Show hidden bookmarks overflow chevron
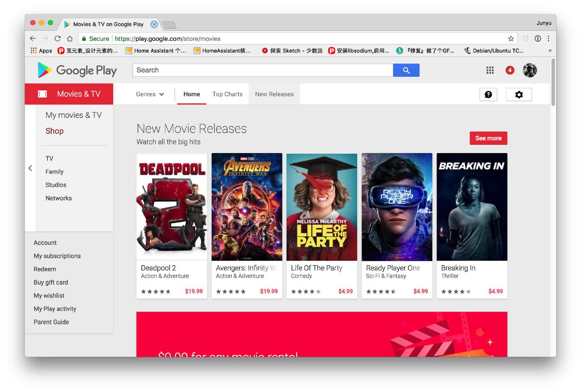Screen dimensions: 581x392 (x=550, y=51)
